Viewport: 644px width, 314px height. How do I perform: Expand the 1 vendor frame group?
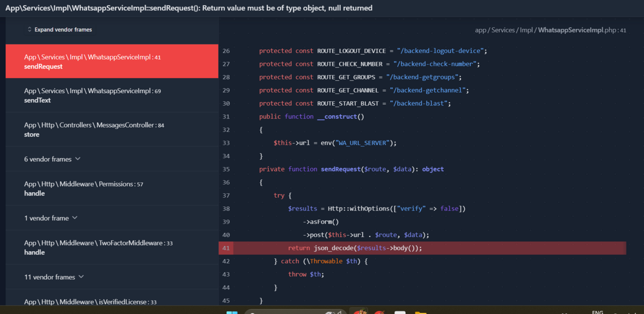point(51,218)
